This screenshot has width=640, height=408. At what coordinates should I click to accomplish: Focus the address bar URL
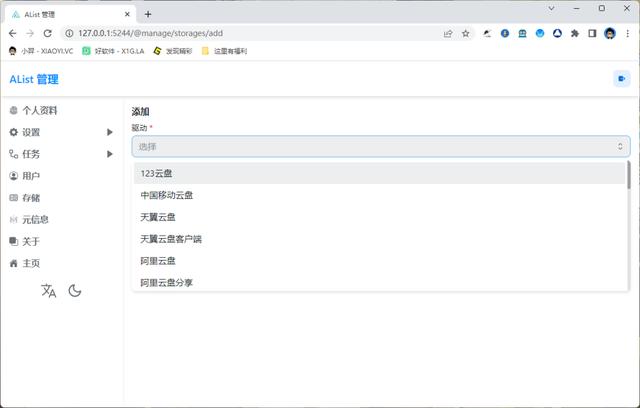point(151,33)
